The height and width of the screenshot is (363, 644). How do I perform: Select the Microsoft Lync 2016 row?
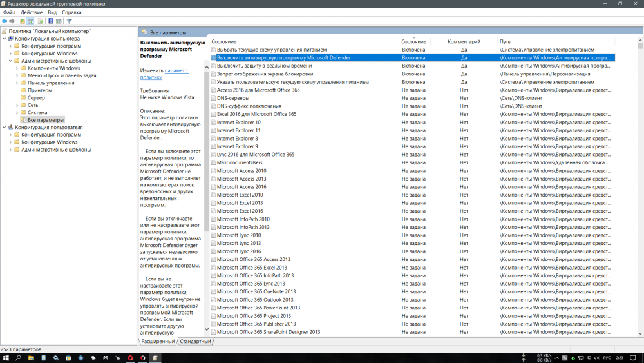pyautogui.click(x=412, y=251)
